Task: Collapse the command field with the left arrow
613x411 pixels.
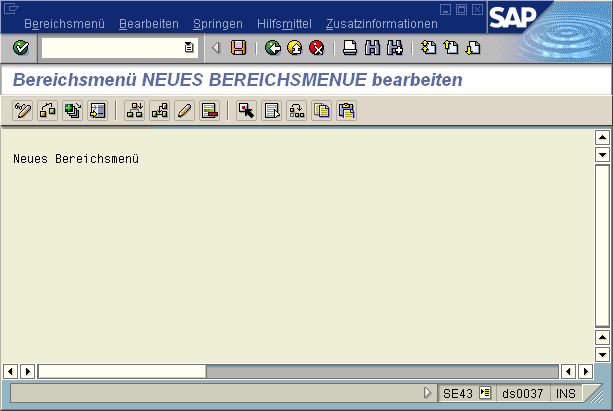Action: (x=216, y=48)
